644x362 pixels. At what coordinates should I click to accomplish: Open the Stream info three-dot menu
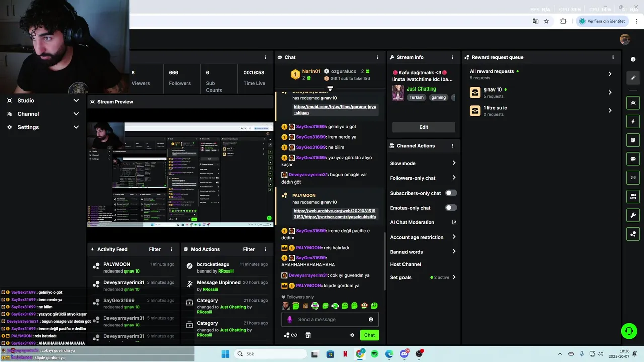coord(452,57)
